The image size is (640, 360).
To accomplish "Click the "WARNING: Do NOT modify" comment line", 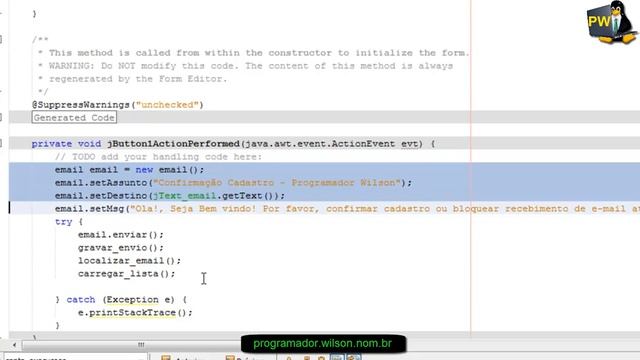I will pyautogui.click(x=245, y=66).
